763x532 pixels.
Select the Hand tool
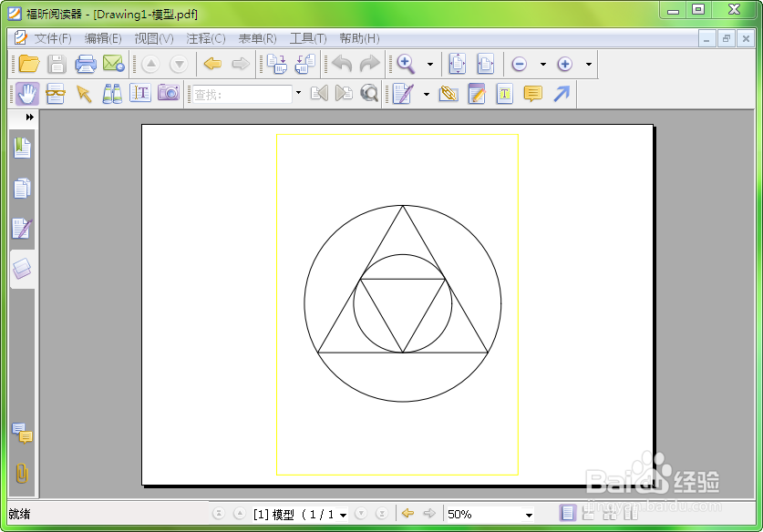pyautogui.click(x=27, y=93)
